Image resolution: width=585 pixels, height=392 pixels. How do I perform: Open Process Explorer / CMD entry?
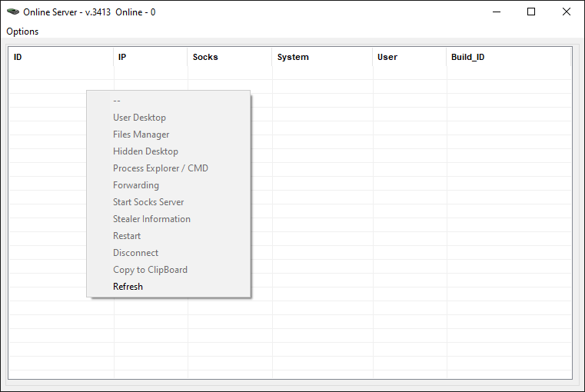(168, 168)
